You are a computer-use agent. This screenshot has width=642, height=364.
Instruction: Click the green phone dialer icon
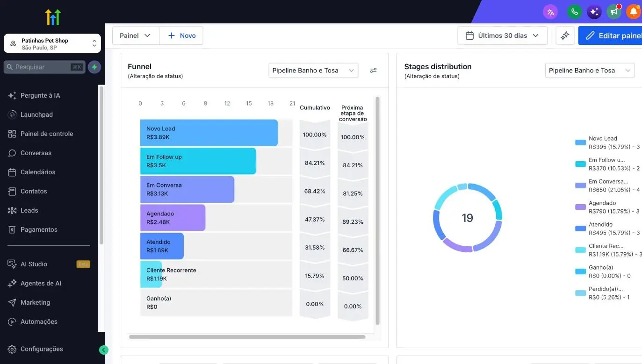point(574,12)
